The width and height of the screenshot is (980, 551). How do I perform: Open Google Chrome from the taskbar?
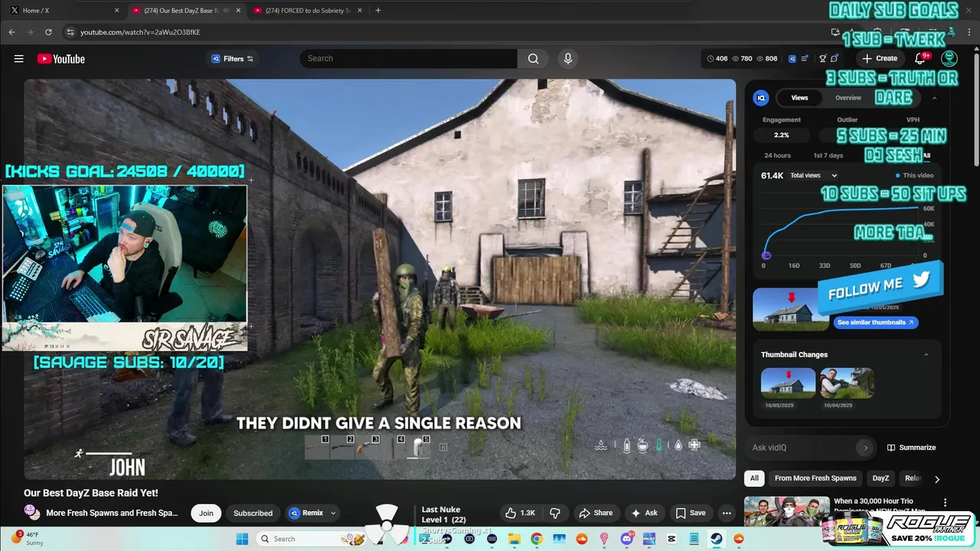tap(537, 539)
